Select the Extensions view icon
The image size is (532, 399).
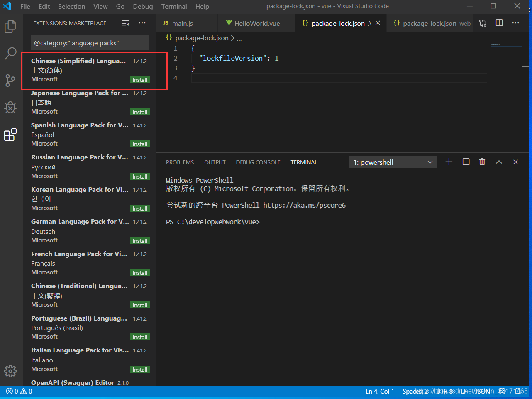click(x=10, y=135)
